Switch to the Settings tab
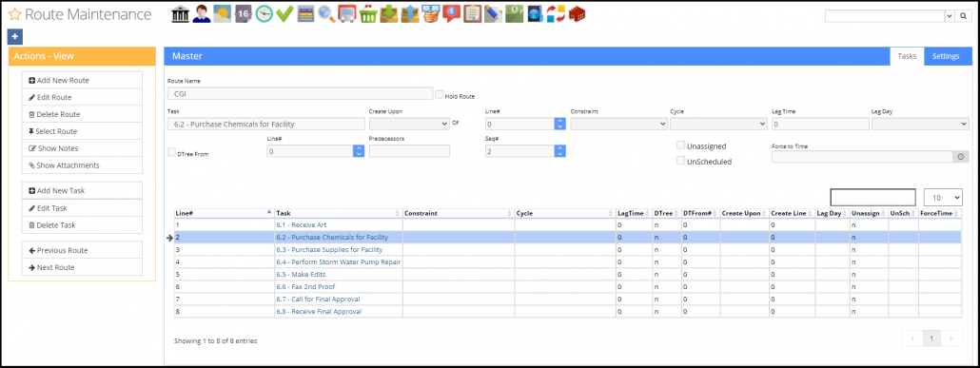This screenshot has width=980, height=368. point(946,56)
